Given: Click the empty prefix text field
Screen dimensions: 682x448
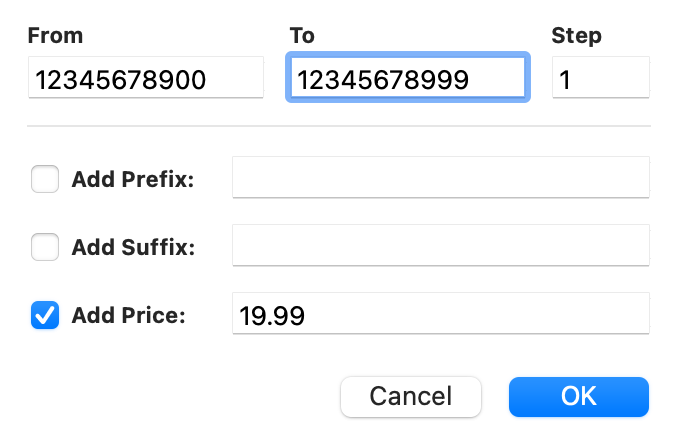Looking at the screenshot, I should [441, 177].
